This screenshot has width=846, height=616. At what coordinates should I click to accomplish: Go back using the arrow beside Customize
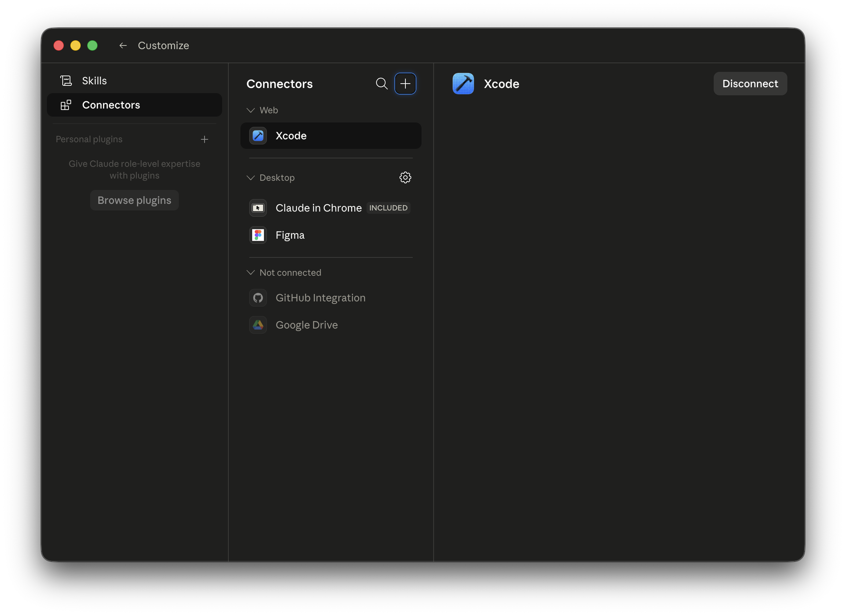(123, 45)
